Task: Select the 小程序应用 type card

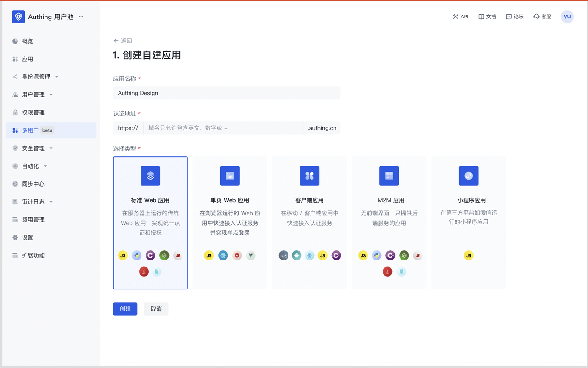Action: pos(468,223)
